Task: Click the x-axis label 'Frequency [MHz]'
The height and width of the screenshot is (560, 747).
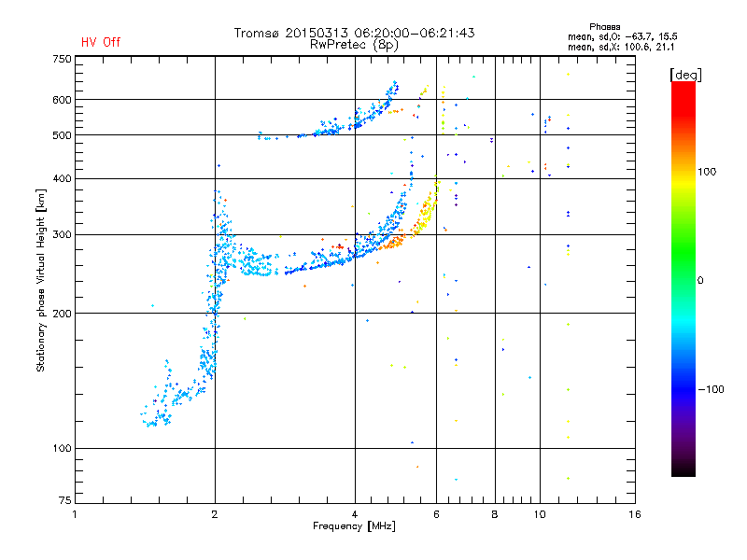Action: tap(354, 526)
